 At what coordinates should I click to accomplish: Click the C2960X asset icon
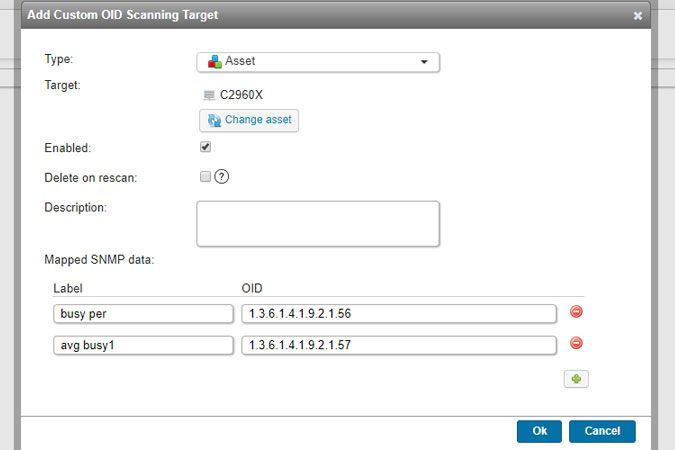click(209, 95)
